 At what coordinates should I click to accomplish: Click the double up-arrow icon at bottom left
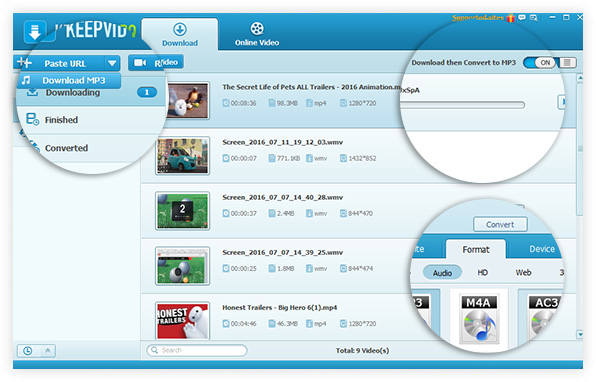pyautogui.click(x=48, y=350)
